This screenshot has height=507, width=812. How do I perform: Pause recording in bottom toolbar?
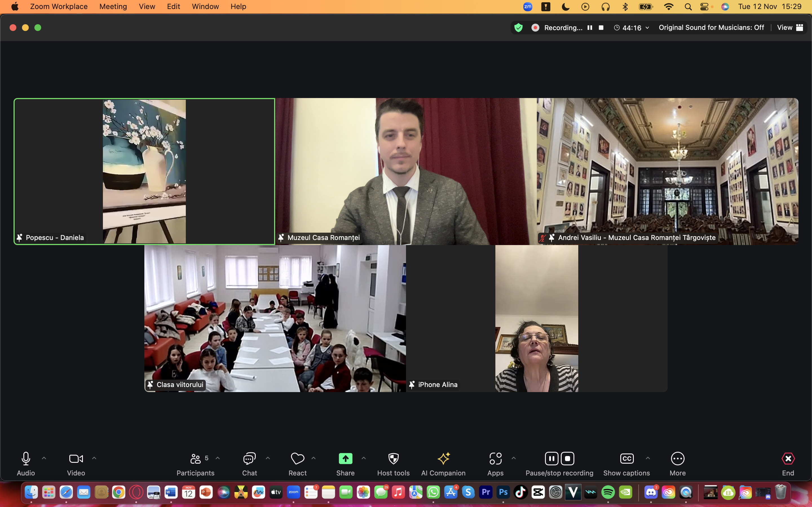(x=551, y=458)
